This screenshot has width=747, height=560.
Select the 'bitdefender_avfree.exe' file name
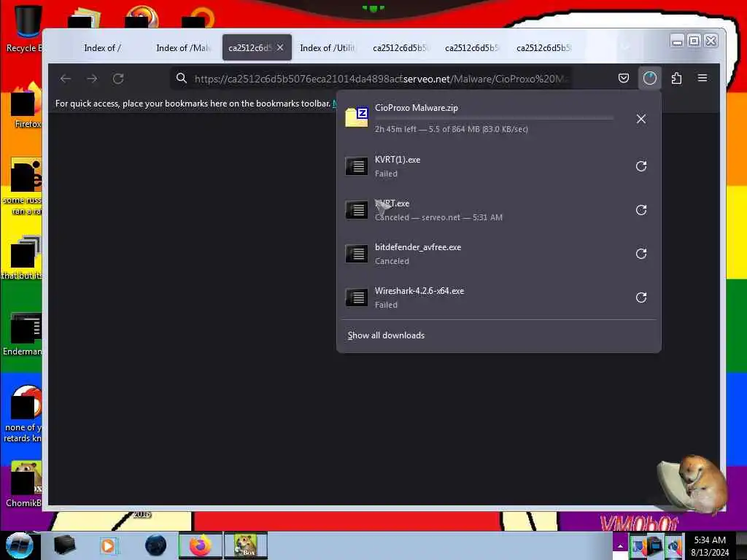(418, 247)
